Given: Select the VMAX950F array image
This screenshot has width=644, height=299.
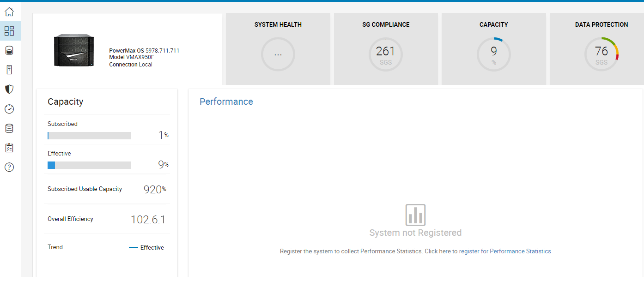Looking at the screenshot, I should point(74,50).
